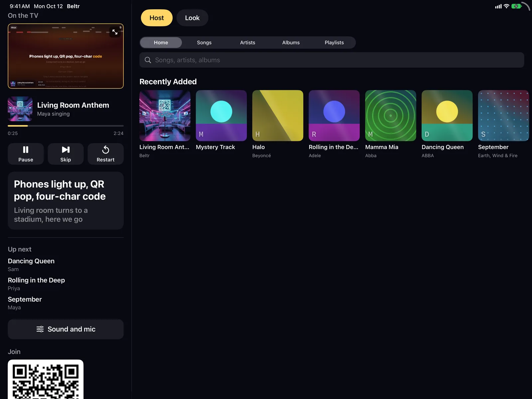Image resolution: width=532 pixels, height=399 pixels.
Task: Open Sound and mic settings
Action: (x=66, y=329)
